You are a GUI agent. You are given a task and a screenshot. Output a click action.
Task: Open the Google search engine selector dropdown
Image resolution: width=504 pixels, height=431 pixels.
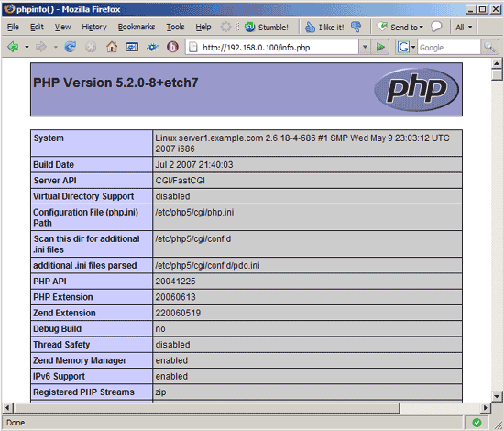point(406,48)
